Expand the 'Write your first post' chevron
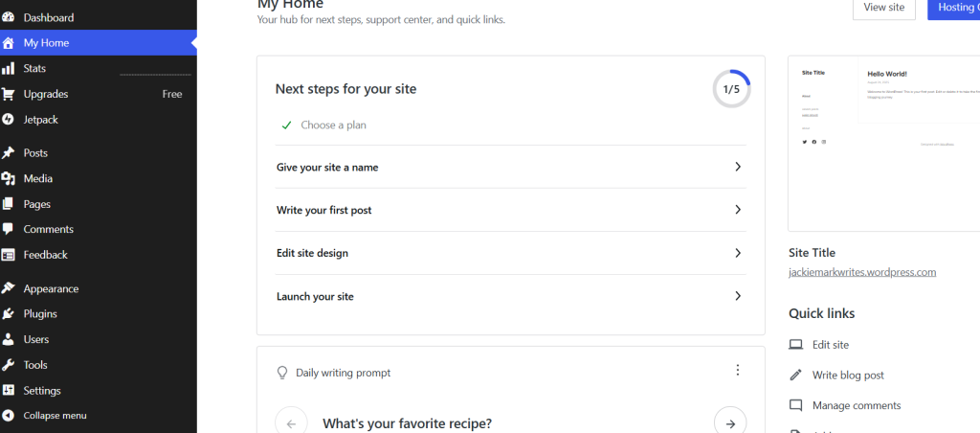This screenshot has height=433, width=980. (738, 210)
